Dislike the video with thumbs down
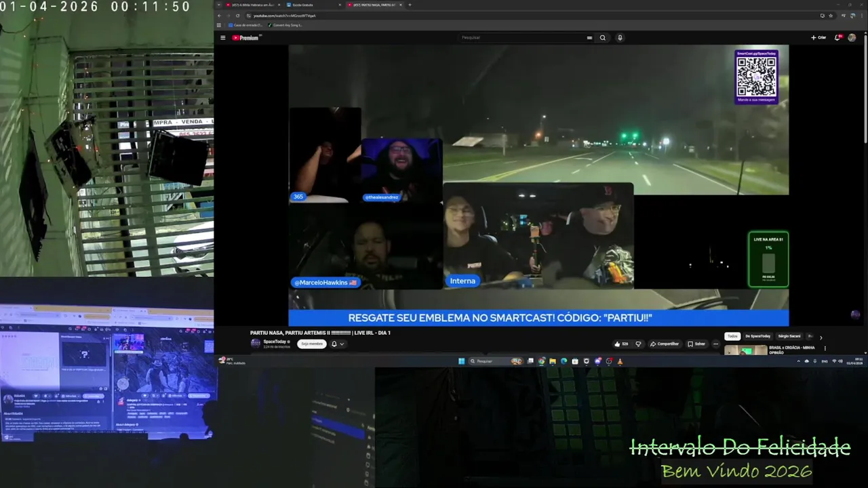This screenshot has height=488, width=868. 638,344
